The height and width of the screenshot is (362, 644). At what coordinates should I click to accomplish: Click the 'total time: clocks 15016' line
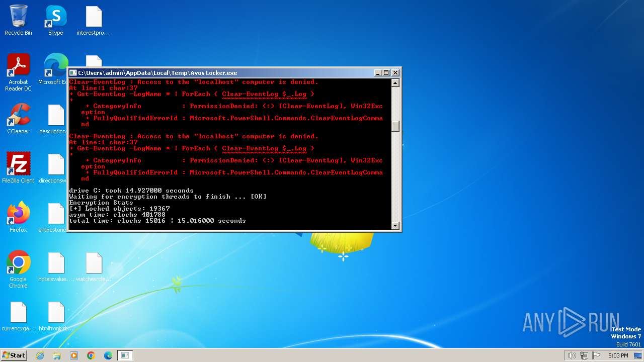[157, 221]
